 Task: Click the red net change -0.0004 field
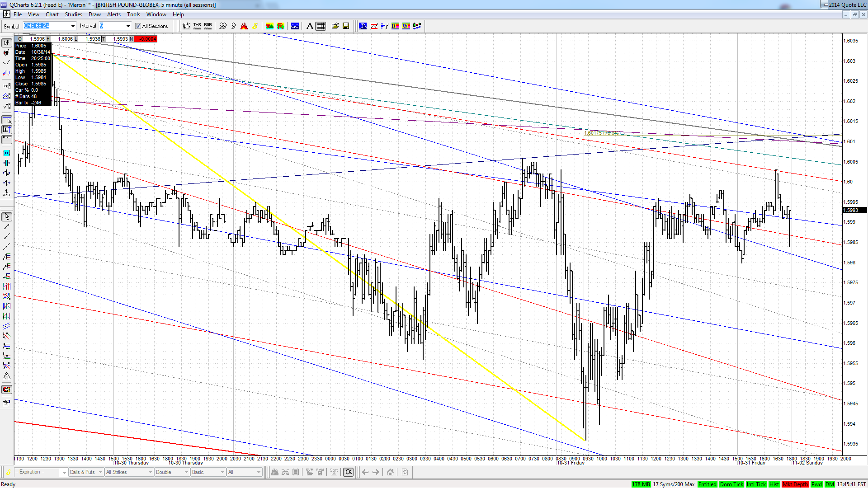pyautogui.click(x=146, y=39)
